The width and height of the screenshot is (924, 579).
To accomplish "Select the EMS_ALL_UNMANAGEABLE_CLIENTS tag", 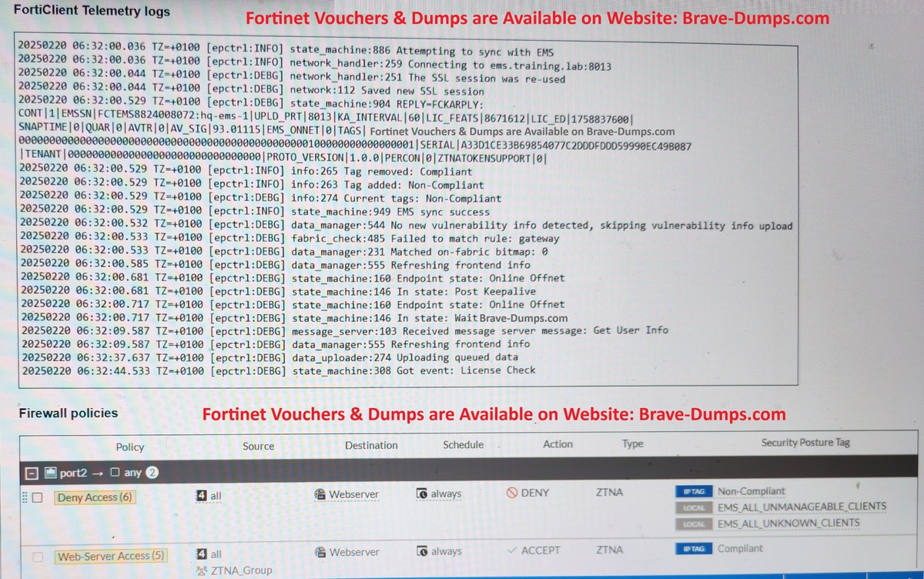I will (802, 507).
